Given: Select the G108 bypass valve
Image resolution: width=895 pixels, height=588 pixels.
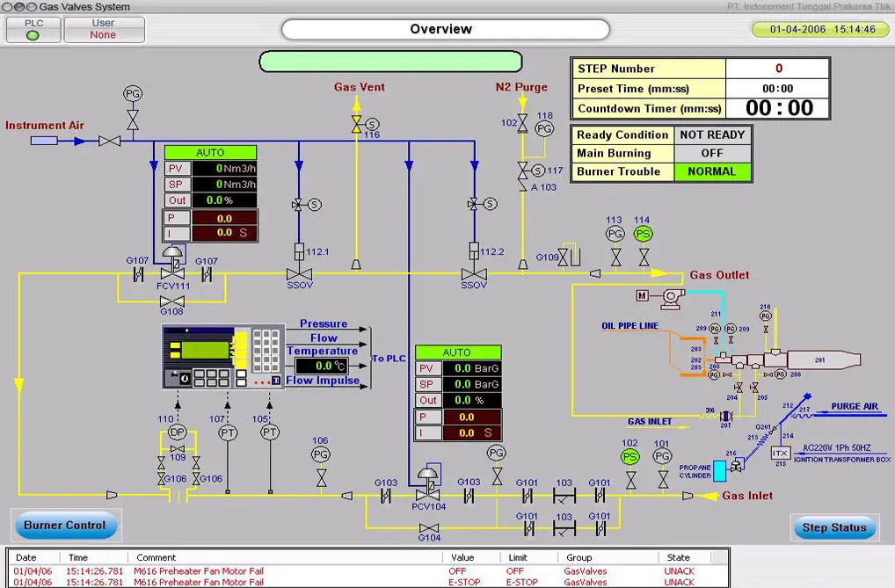Looking at the screenshot, I should click(171, 301).
